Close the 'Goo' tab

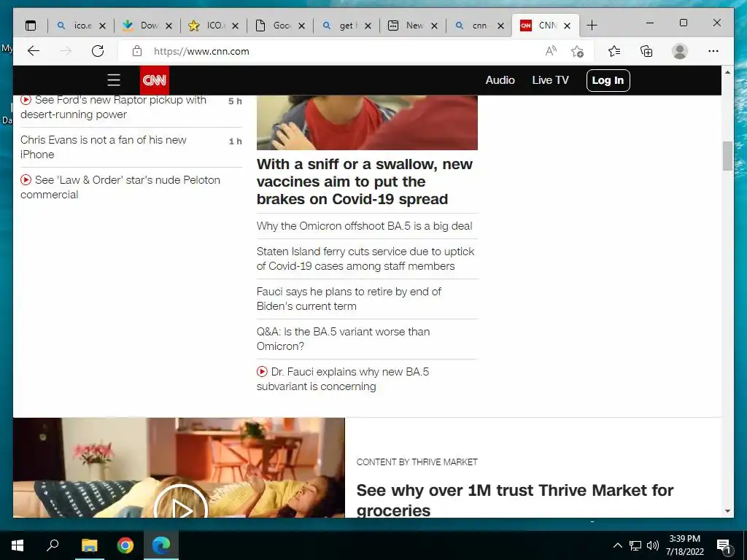(301, 26)
